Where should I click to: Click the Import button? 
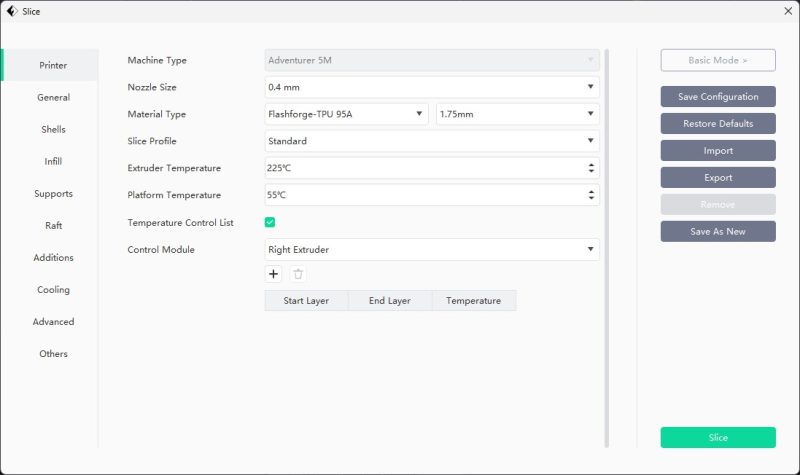click(x=718, y=151)
